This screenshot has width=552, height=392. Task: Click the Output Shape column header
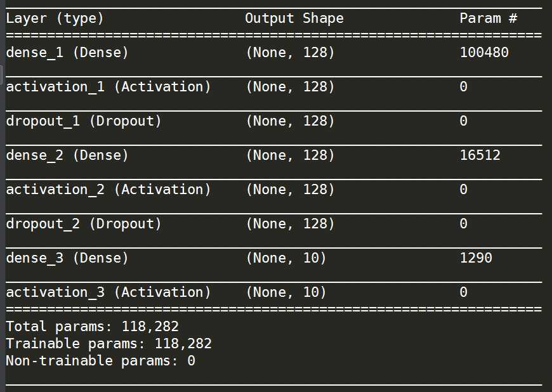click(x=294, y=18)
